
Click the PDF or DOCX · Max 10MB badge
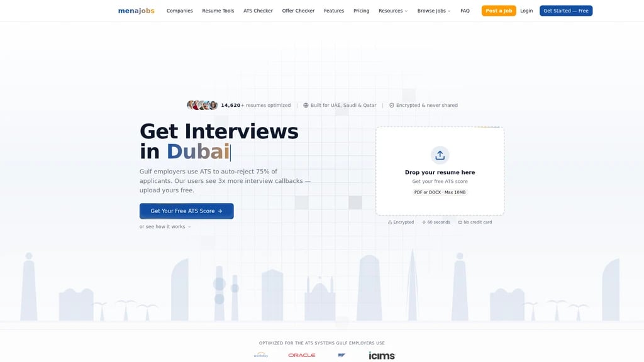[x=440, y=192]
